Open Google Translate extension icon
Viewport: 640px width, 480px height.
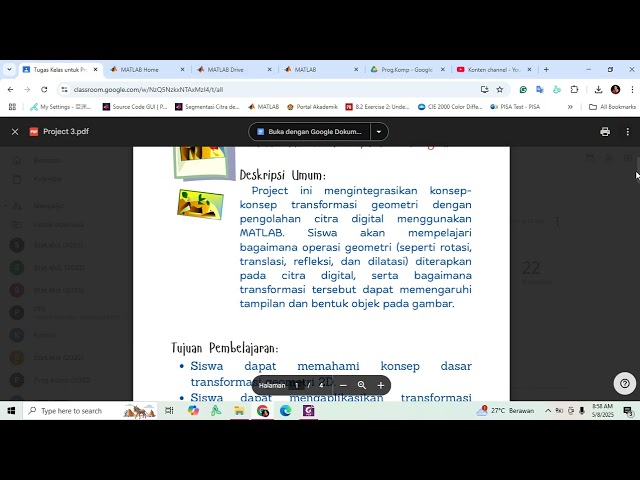[x=540, y=89]
